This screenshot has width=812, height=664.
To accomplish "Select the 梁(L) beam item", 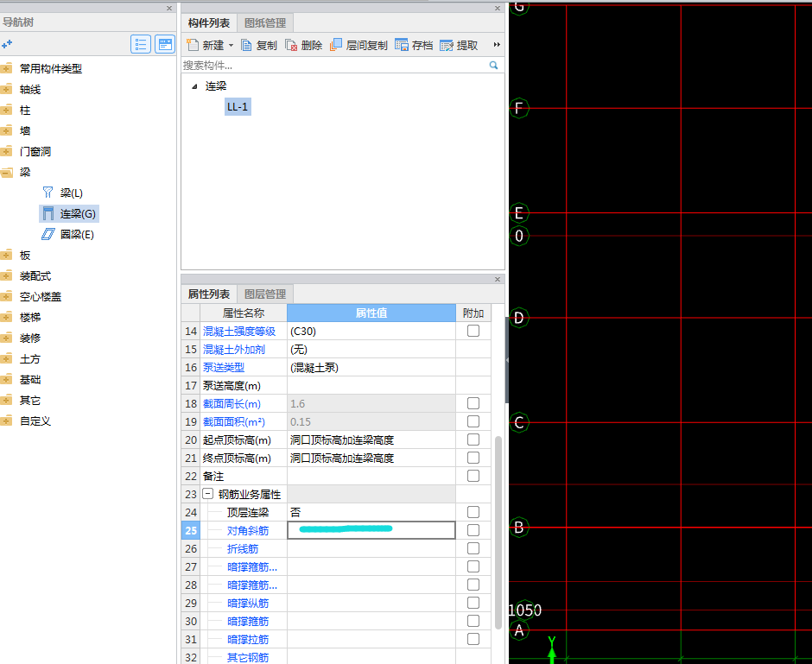I will [71, 193].
